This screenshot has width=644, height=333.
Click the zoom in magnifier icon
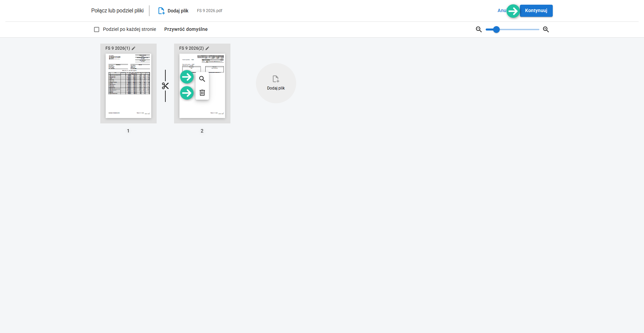coord(546,30)
